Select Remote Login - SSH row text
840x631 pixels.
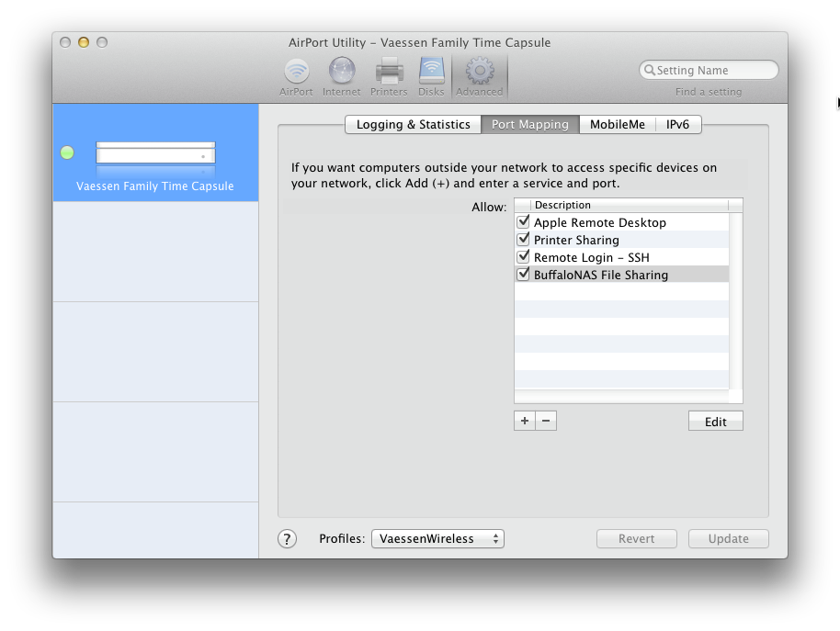pos(592,257)
